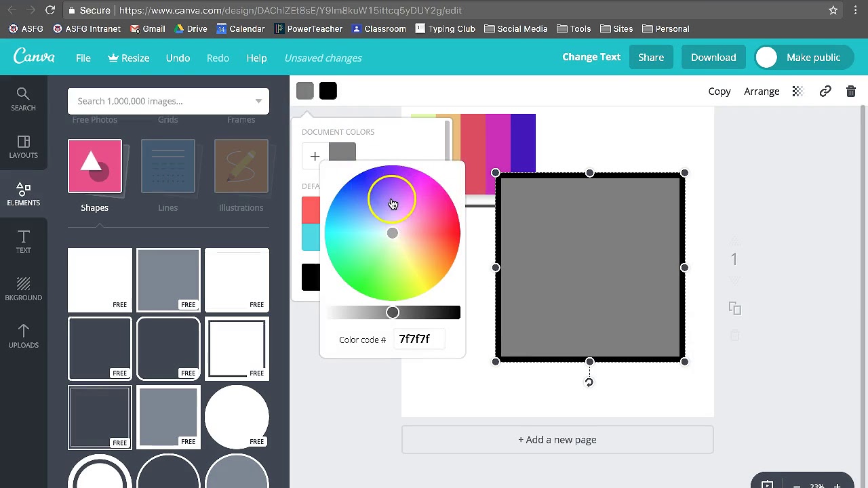Click Undo

coord(178,58)
